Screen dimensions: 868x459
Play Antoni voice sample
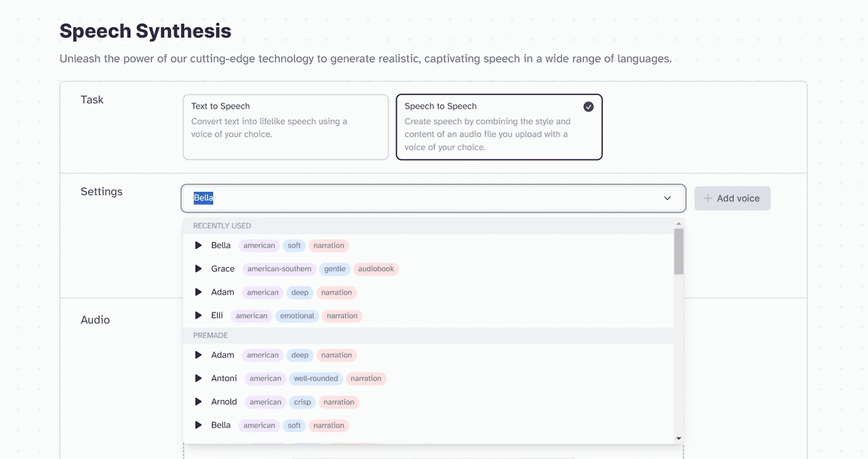[x=199, y=378]
